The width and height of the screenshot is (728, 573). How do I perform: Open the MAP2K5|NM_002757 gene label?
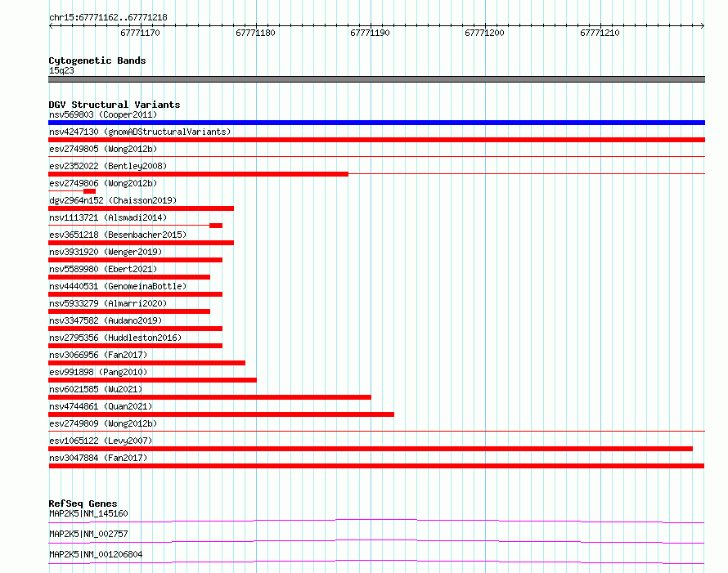point(88,534)
